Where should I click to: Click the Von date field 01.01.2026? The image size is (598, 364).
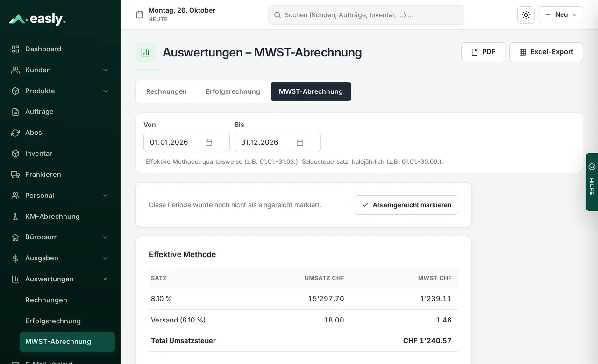point(186,142)
